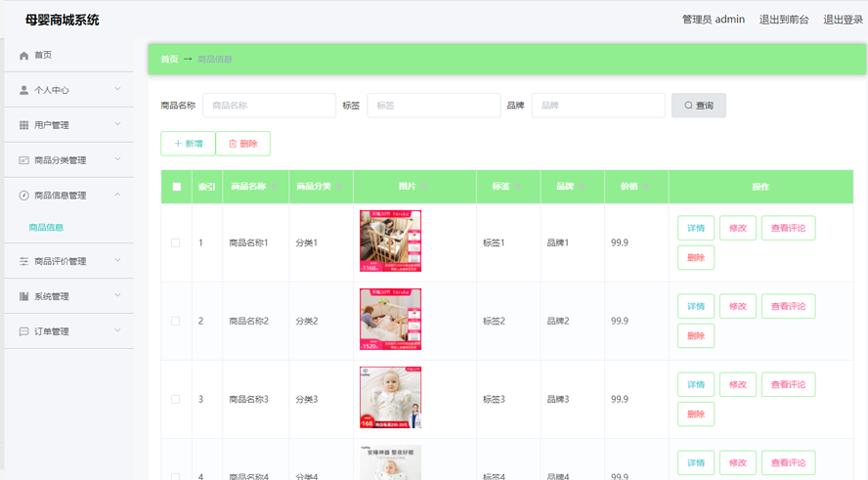The height and width of the screenshot is (480, 868).
Task: Collapse 商品信息管理 menu chevron
Action: [117, 195]
